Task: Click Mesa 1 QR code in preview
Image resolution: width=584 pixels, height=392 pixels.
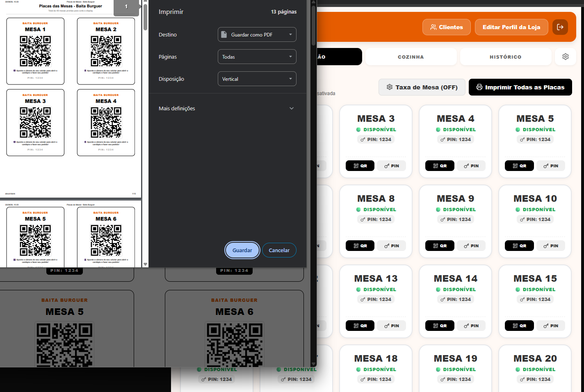Action: tap(35, 51)
